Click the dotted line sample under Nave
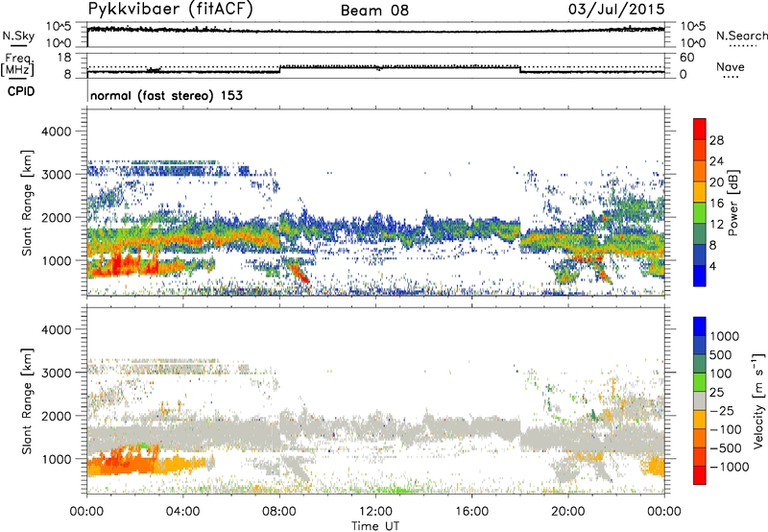Image resolution: width=768 pixels, height=532 pixels. click(x=731, y=77)
